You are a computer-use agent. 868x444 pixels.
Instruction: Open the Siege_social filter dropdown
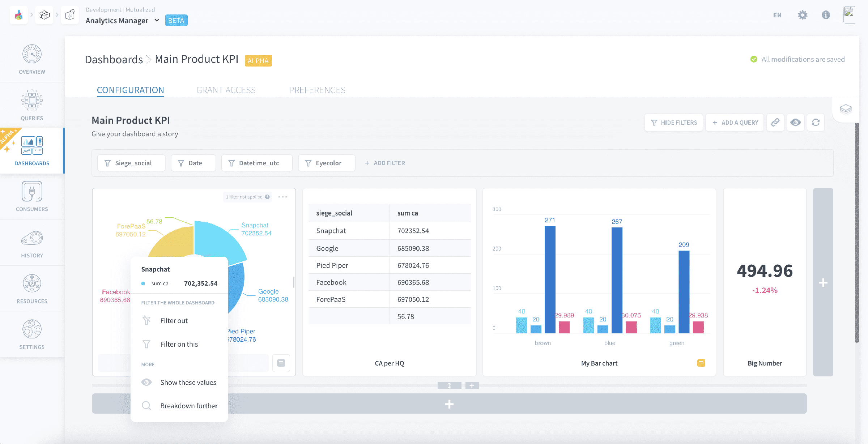131,163
